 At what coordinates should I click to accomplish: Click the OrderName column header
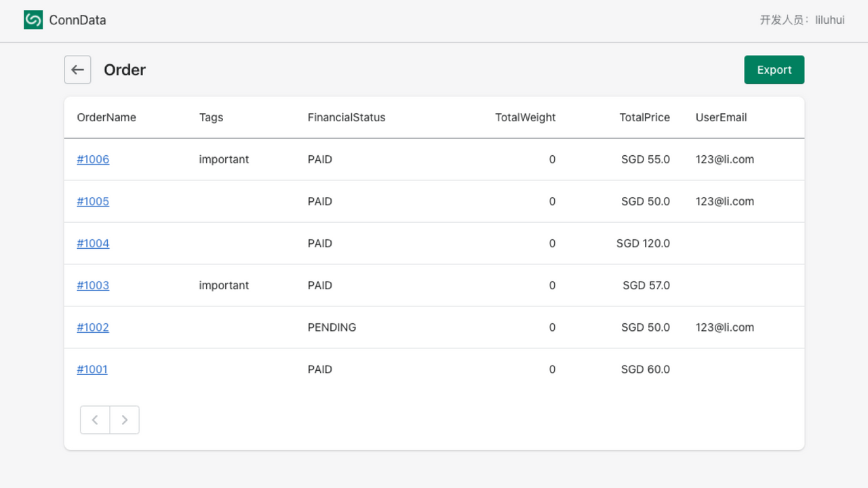click(106, 117)
